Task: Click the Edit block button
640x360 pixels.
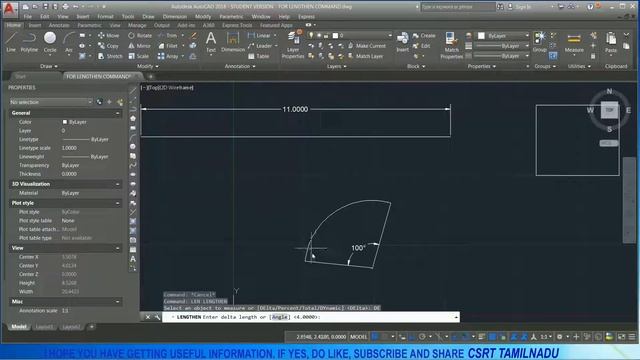Action: click(422, 46)
